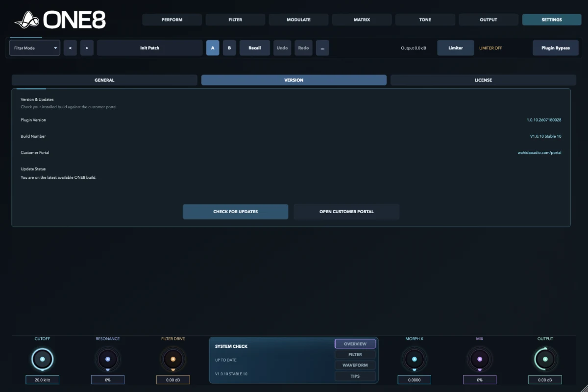Select FILTER in the system check panel

355,355
